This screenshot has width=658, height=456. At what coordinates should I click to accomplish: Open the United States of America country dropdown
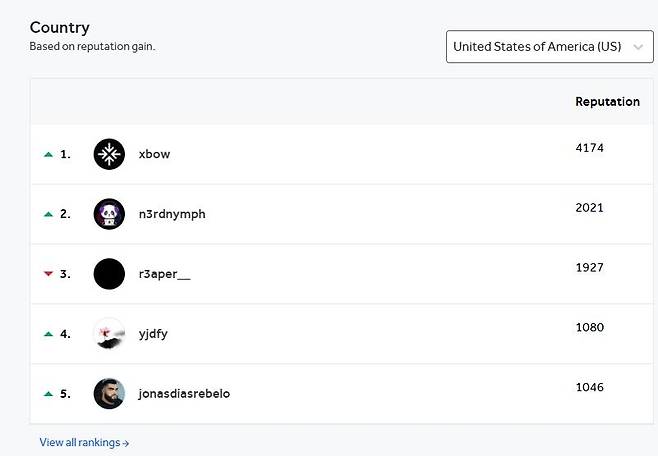(x=536, y=47)
